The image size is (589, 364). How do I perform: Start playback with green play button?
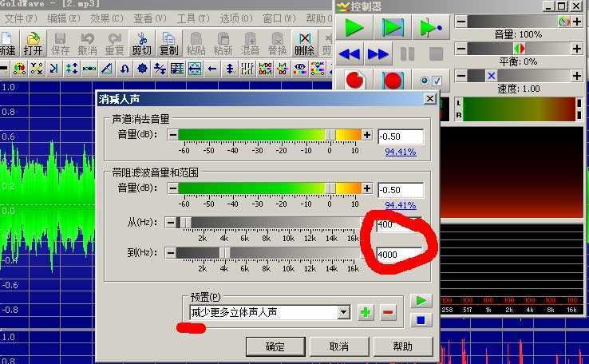[354, 27]
